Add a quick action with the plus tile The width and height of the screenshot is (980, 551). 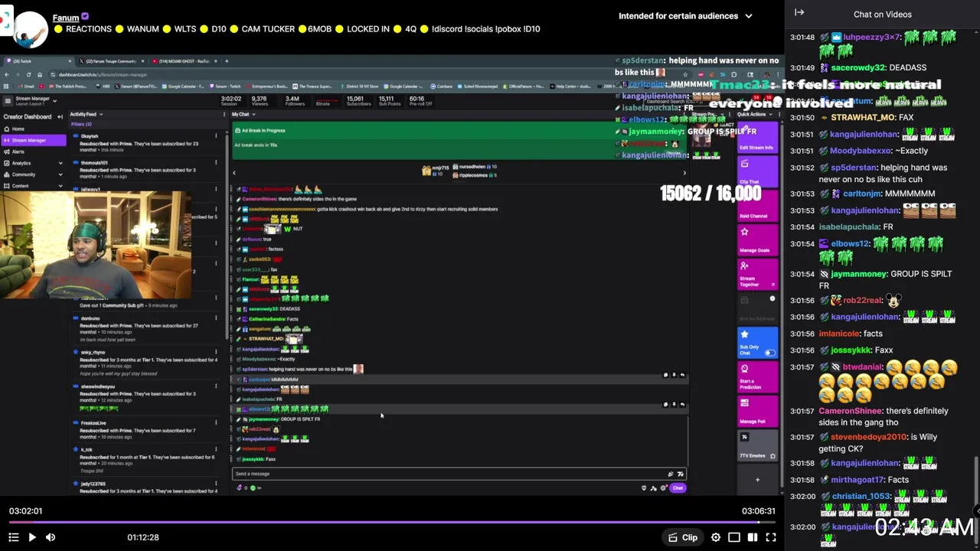tap(757, 480)
